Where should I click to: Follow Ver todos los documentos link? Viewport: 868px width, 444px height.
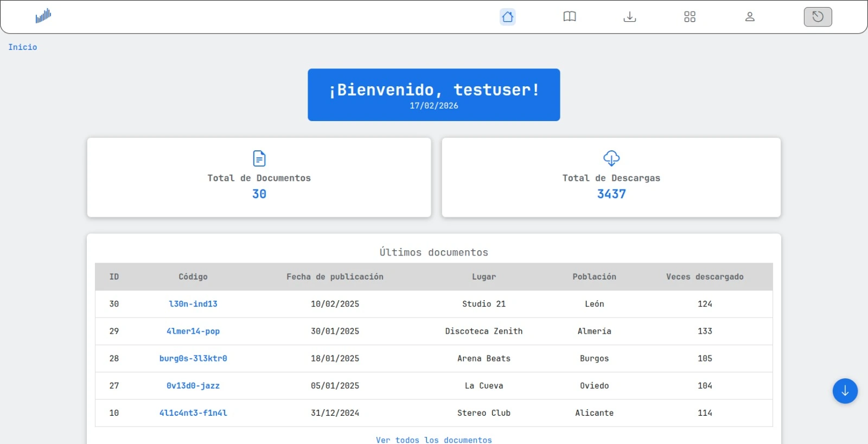tap(434, 440)
